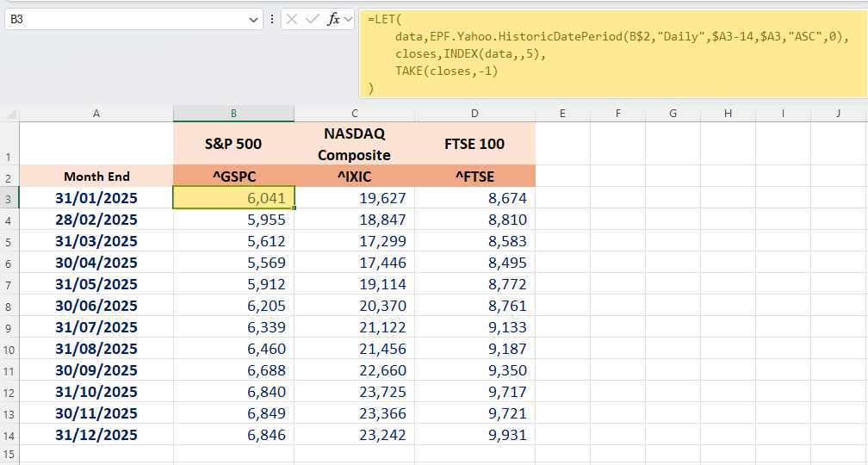Select FTSE value 8,495
This screenshot has width=868, height=465.
click(475, 263)
